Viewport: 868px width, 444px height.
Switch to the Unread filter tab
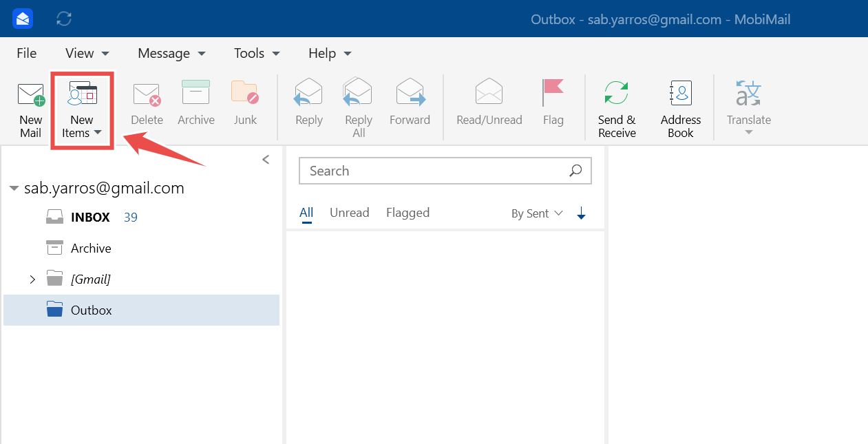click(x=350, y=213)
